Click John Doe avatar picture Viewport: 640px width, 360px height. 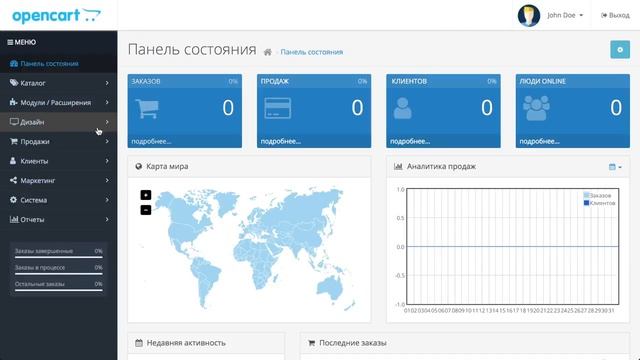(529, 16)
